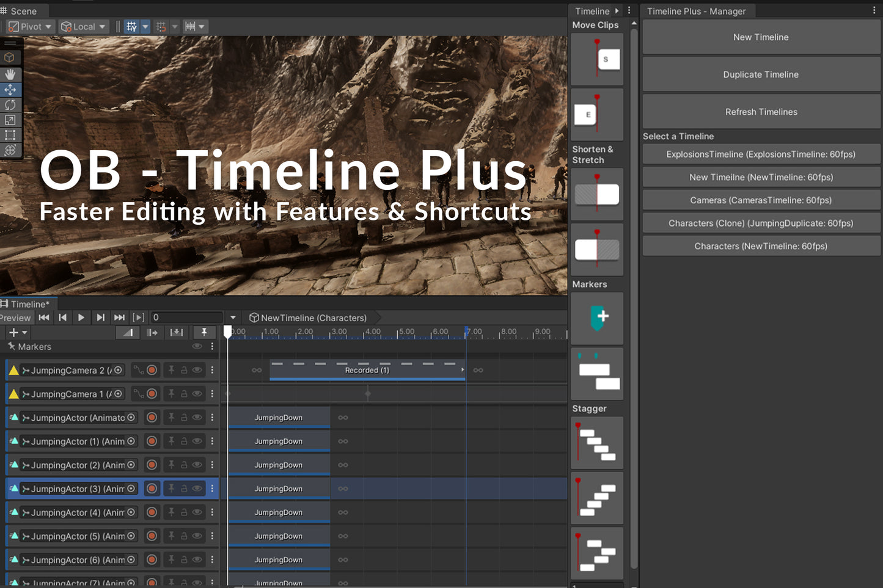
Task: Click the Move Clips start tool icon
Action: tap(597, 59)
